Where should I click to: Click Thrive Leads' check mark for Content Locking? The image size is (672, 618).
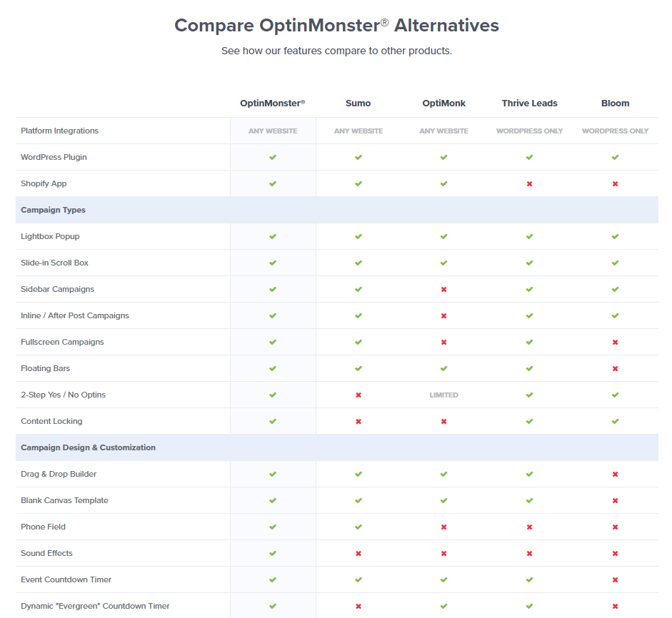[x=529, y=422]
